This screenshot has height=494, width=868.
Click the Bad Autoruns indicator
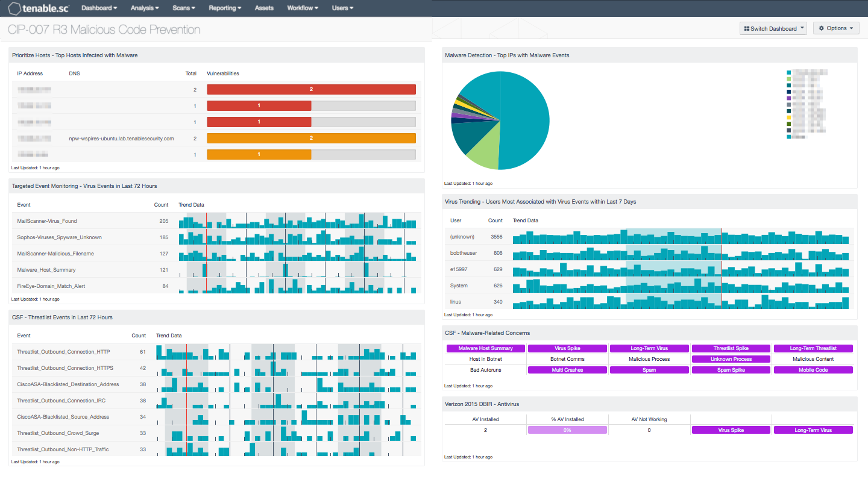tap(485, 370)
